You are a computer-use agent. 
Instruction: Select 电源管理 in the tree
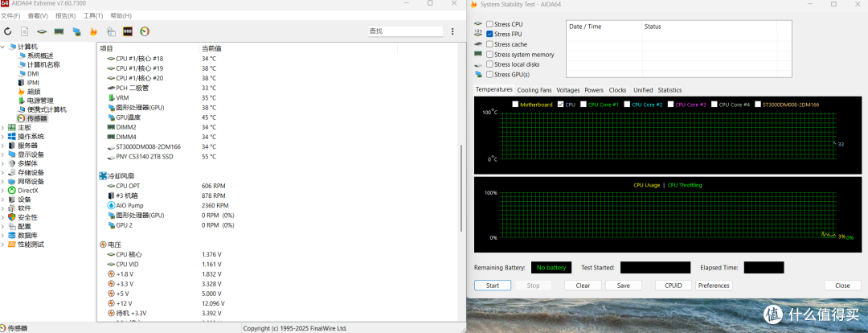coord(40,101)
